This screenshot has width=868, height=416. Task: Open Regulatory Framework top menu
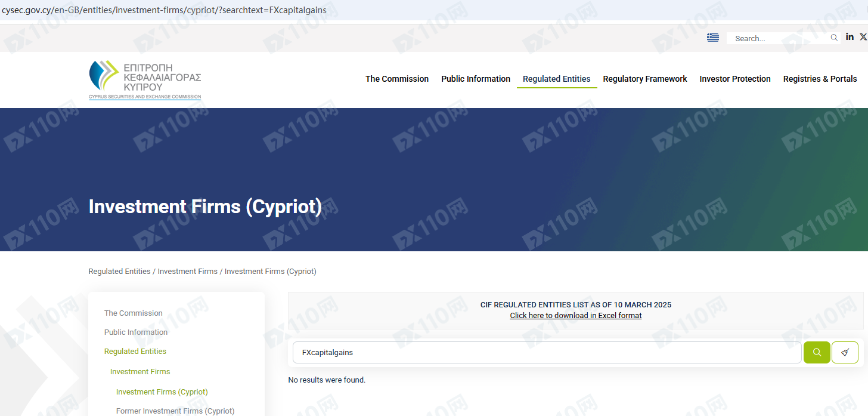(x=644, y=79)
